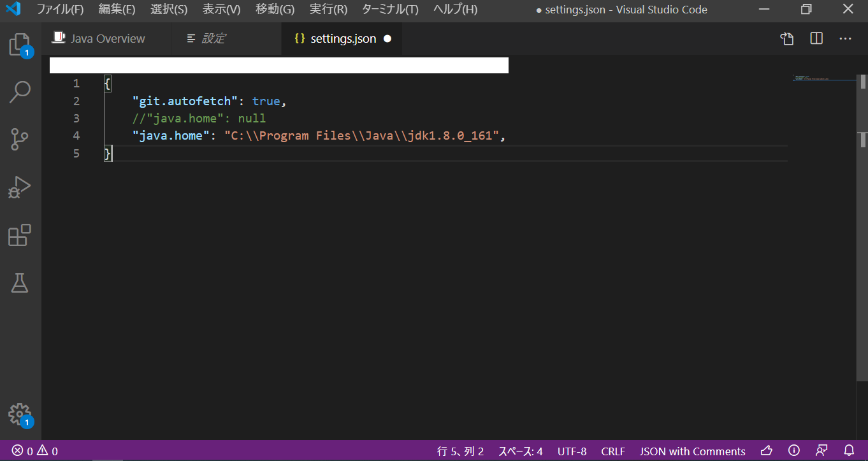Image resolution: width=868 pixels, height=461 pixels.
Task: Open the editor More Actions ellipsis
Action: 846,39
